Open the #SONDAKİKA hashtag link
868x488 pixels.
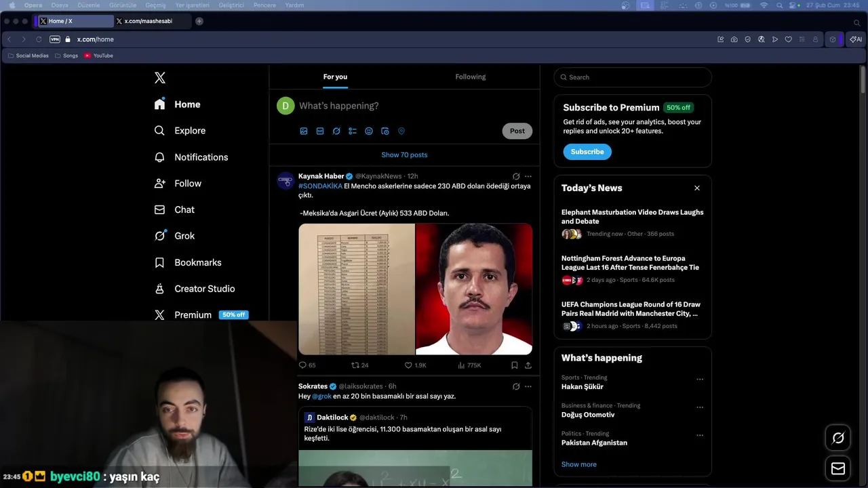coord(320,186)
